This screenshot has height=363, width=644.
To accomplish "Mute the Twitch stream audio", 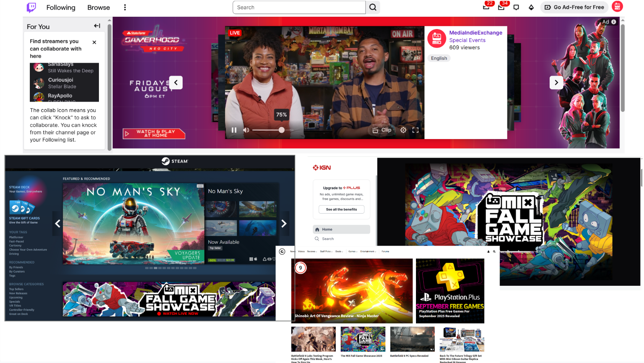I will [x=246, y=130].
